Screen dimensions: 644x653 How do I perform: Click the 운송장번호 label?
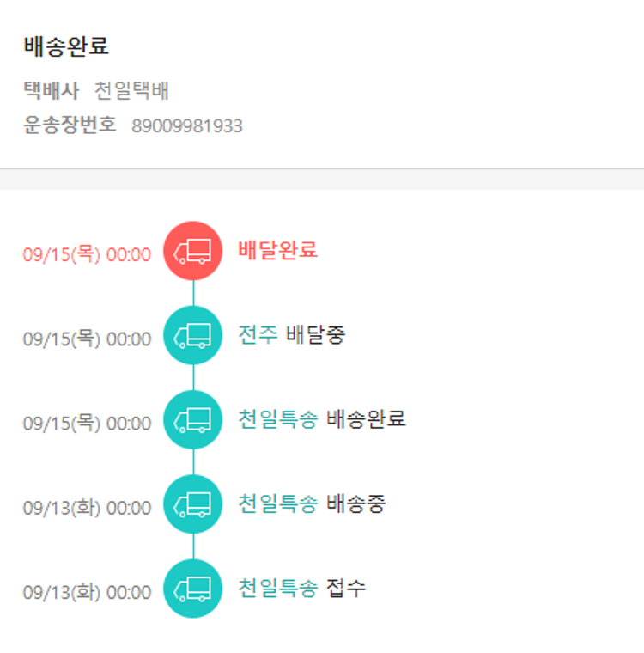pos(70,125)
